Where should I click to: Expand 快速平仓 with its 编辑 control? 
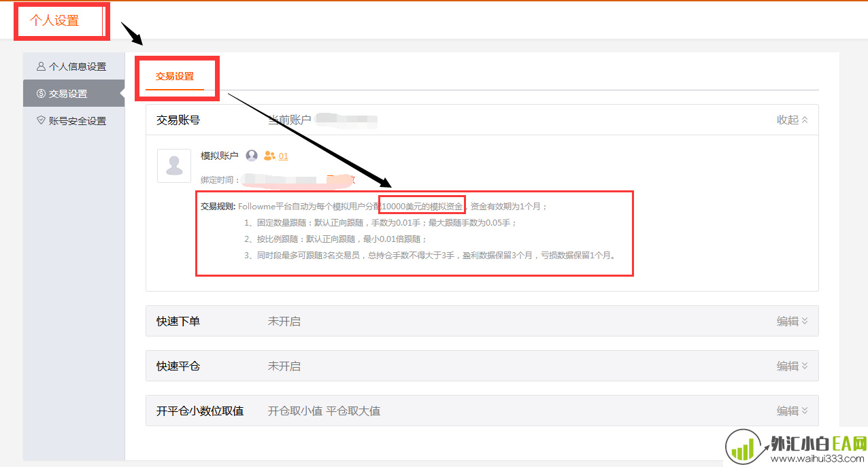click(792, 366)
